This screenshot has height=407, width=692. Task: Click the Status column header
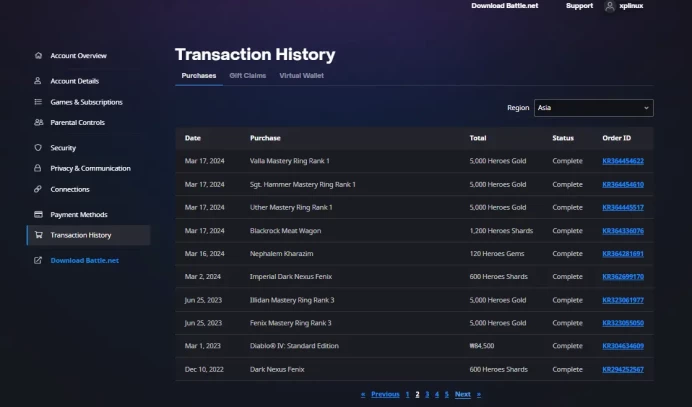pos(563,138)
